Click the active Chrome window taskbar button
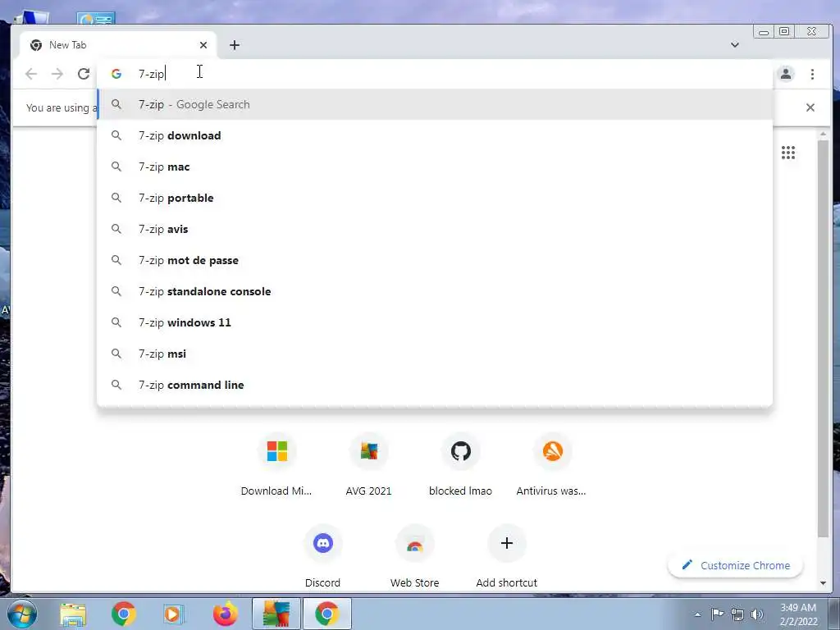Screen dimensions: 840x630 coord(327,614)
